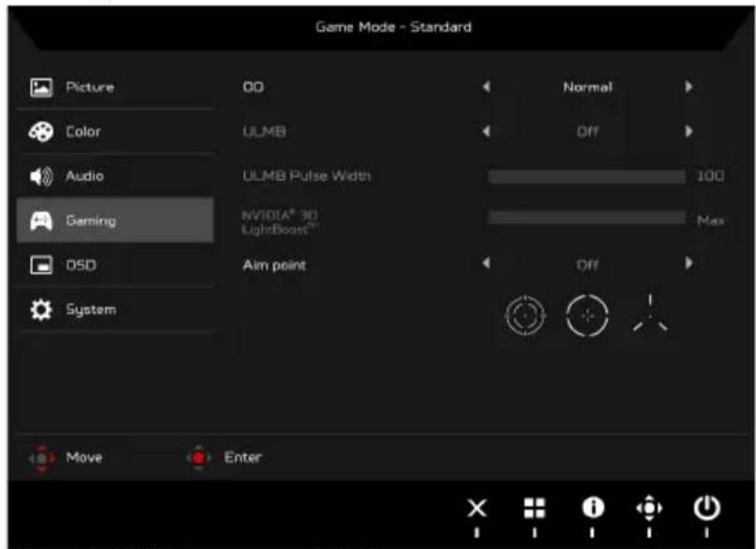Open the OSD menu
Viewport: 756px width, 549px height.
[x=115, y=266]
